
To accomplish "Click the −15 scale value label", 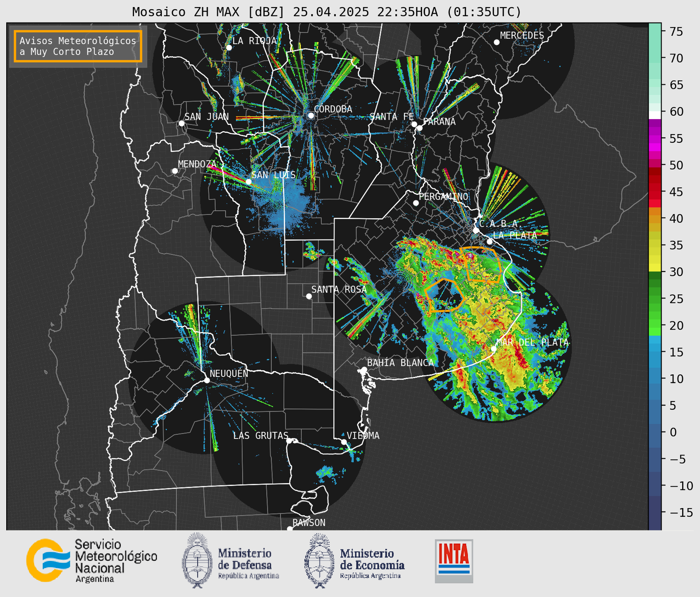I will pos(680,512).
